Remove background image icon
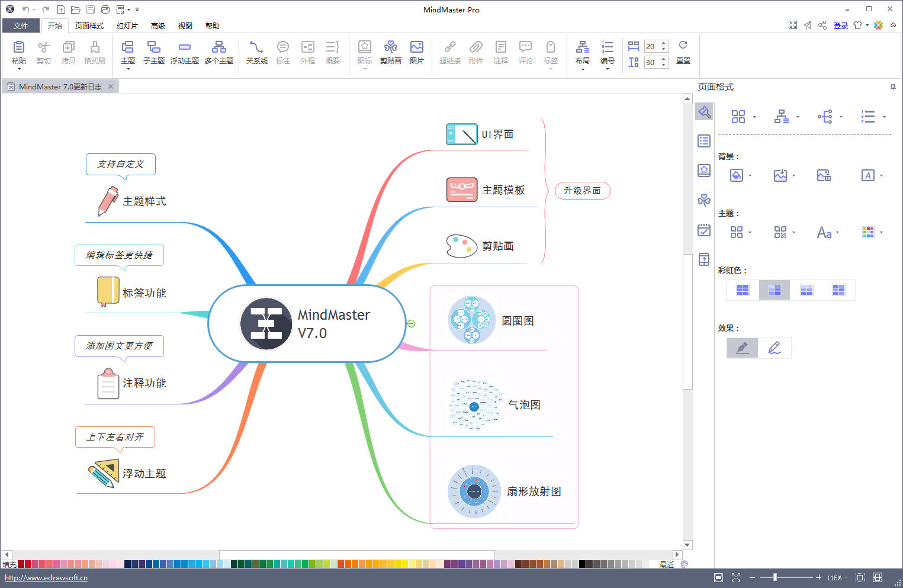This screenshot has width=903, height=588. pyautogui.click(x=824, y=175)
